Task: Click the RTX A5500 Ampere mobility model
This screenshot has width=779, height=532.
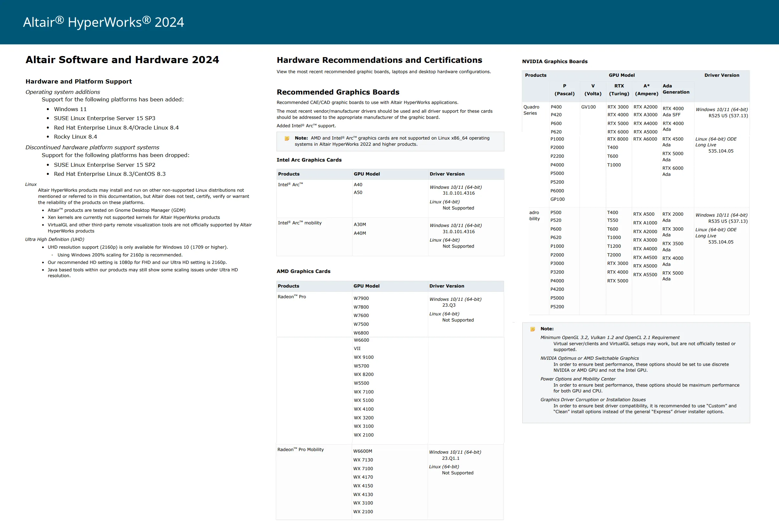Action: coord(645,275)
